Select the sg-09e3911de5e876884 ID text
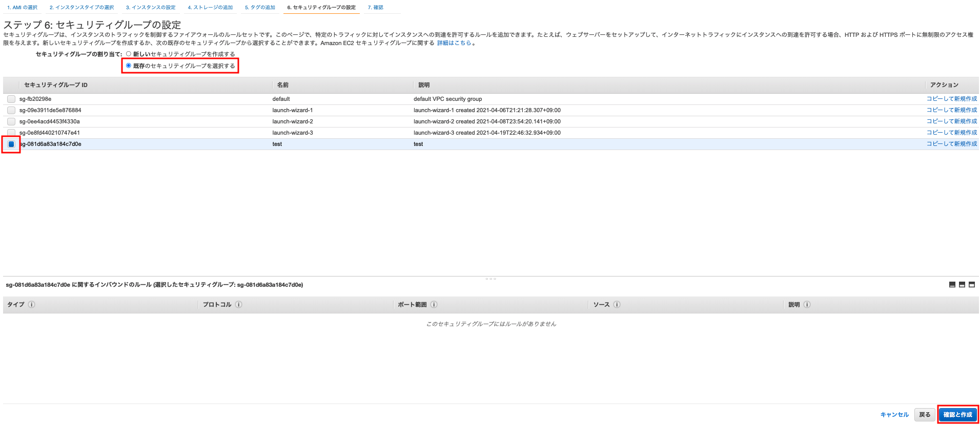 pyautogui.click(x=50, y=110)
